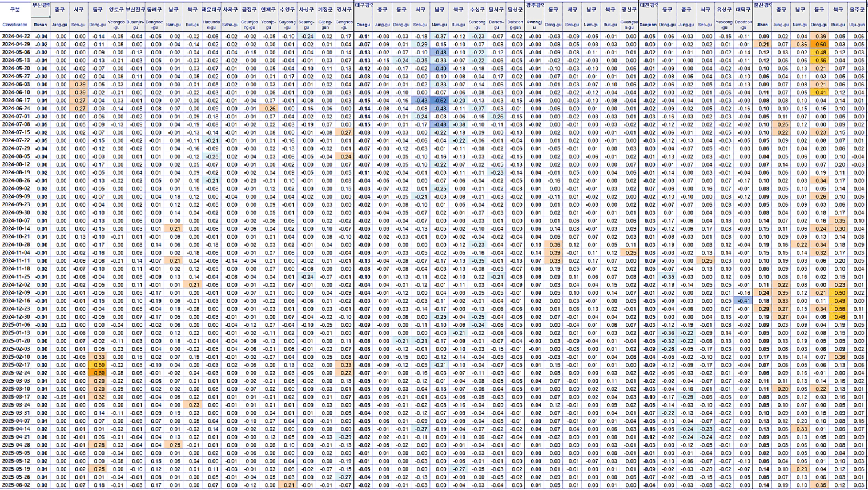Select the 2024-09-09 date row label

pos(15,196)
